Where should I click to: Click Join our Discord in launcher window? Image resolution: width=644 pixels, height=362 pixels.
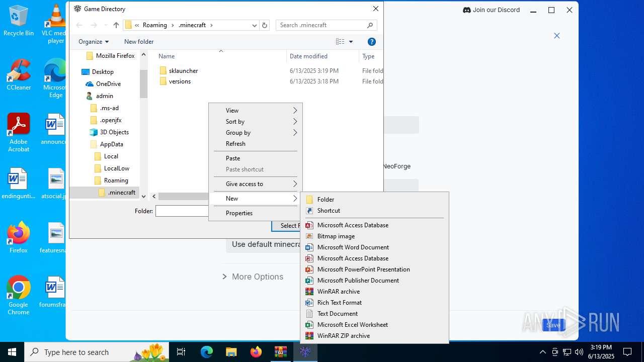tap(491, 10)
